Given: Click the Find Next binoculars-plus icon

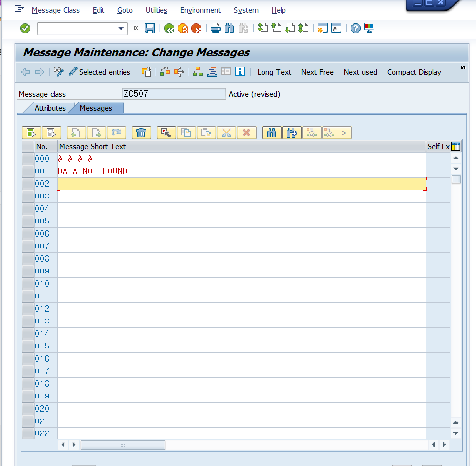Looking at the screenshot, I should [x=292, y=133].
